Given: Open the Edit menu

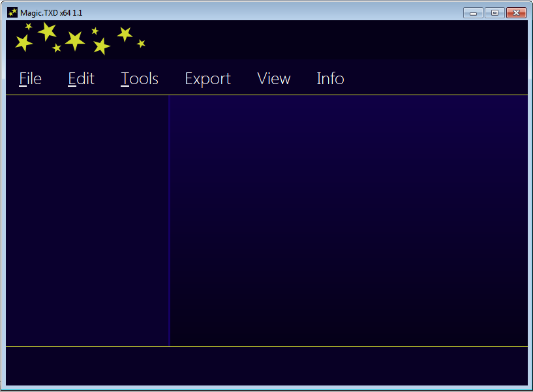Looking at the screenshot, I should click(x=81, y=78).
